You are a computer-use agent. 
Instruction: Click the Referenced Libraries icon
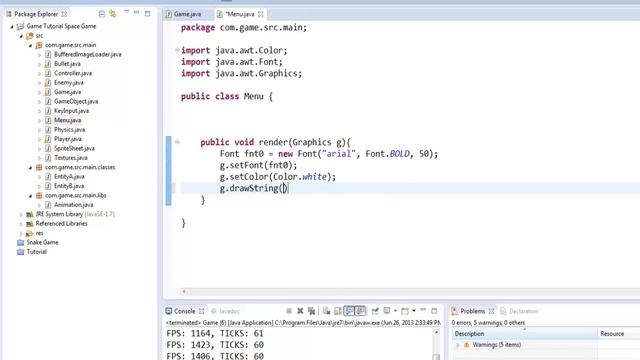coord(29,224)
